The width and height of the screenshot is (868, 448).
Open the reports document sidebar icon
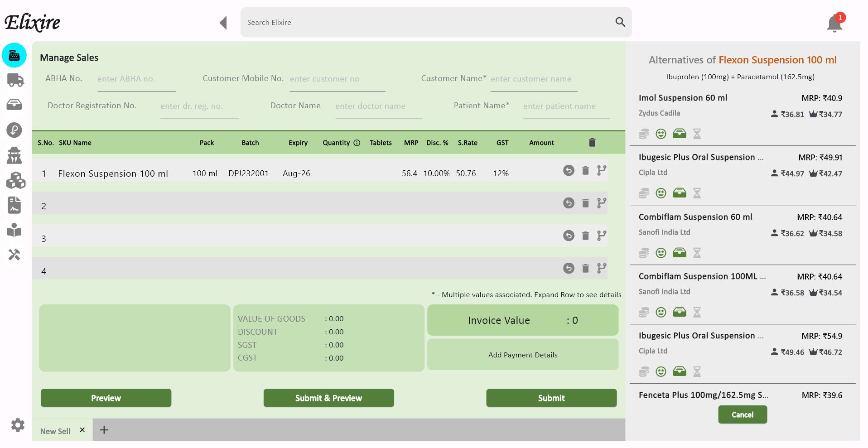(x=14, y=205)
